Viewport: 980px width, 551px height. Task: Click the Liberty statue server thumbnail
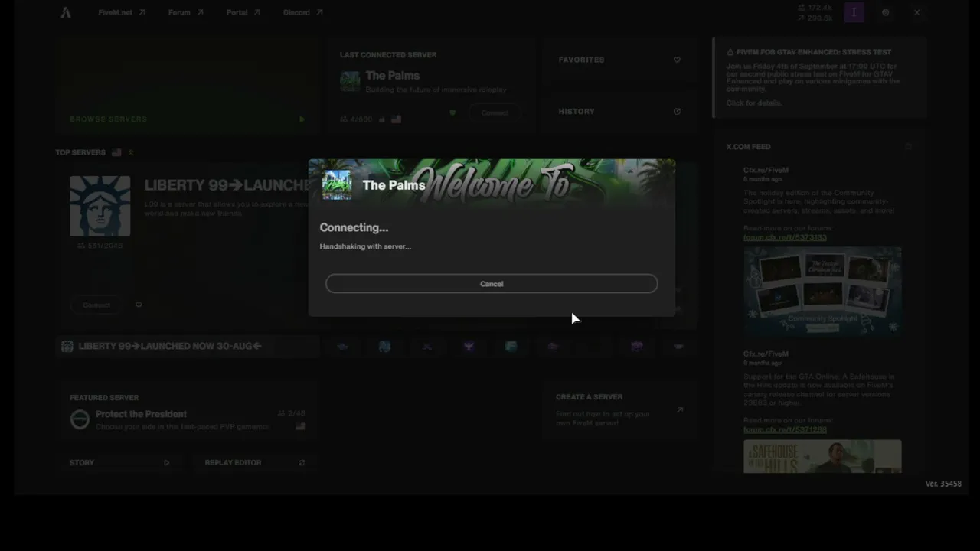100,207
